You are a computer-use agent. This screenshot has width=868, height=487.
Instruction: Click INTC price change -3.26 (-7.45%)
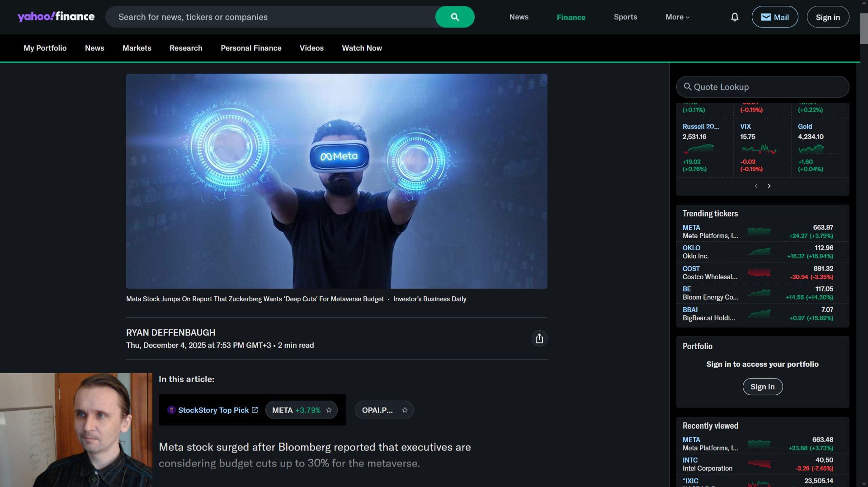tap(814, 468)
